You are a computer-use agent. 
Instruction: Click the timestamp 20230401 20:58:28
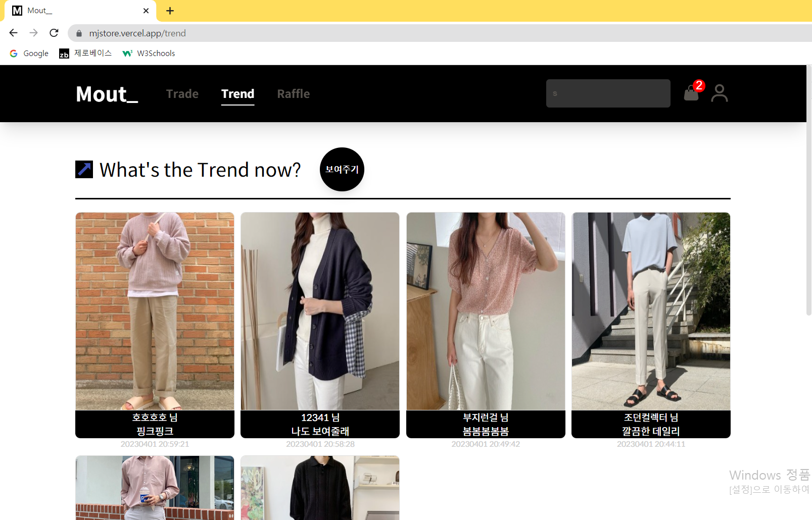point(320,444)
